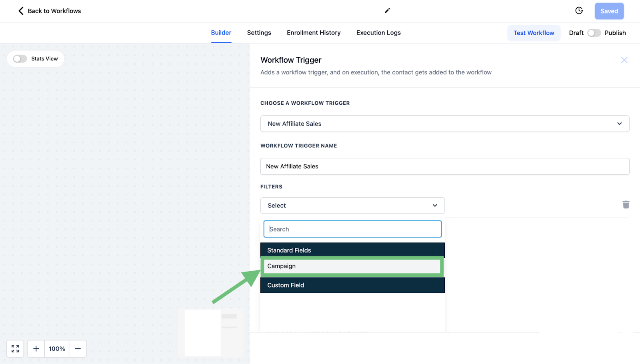Click the Publish label
Screen dimensions: 640x364
(615, 33)
